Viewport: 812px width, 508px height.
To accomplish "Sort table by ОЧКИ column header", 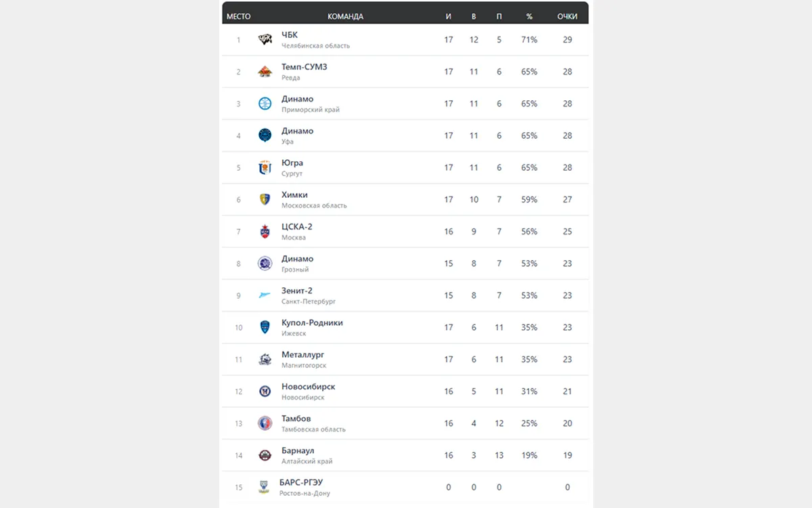I will pos(567,16).
